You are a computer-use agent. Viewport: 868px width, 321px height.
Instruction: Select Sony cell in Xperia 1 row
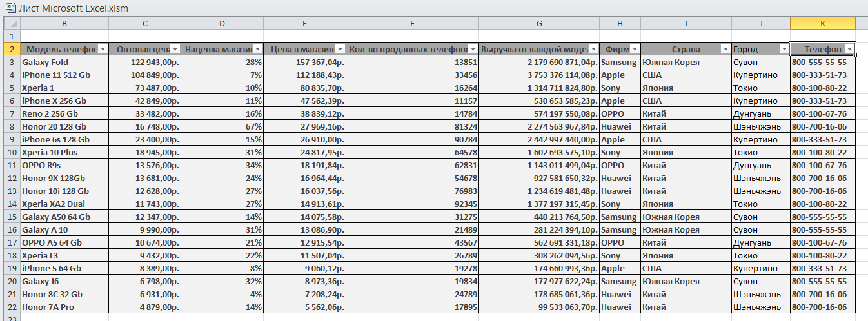click(620, 88)
